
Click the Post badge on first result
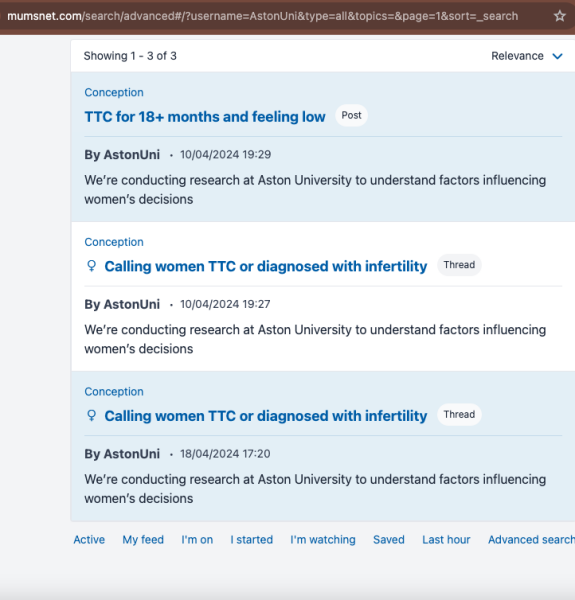point(351,115)
